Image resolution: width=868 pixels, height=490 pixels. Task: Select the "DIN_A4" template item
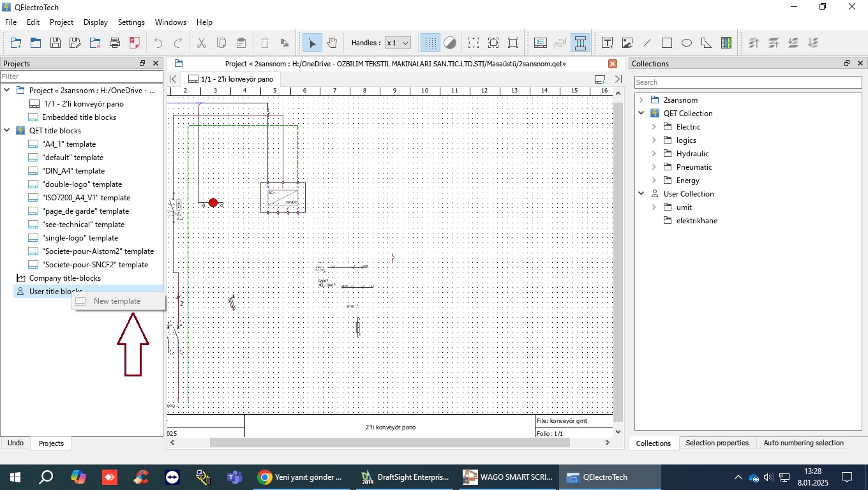pyautogui.click(x=73, y=171)
